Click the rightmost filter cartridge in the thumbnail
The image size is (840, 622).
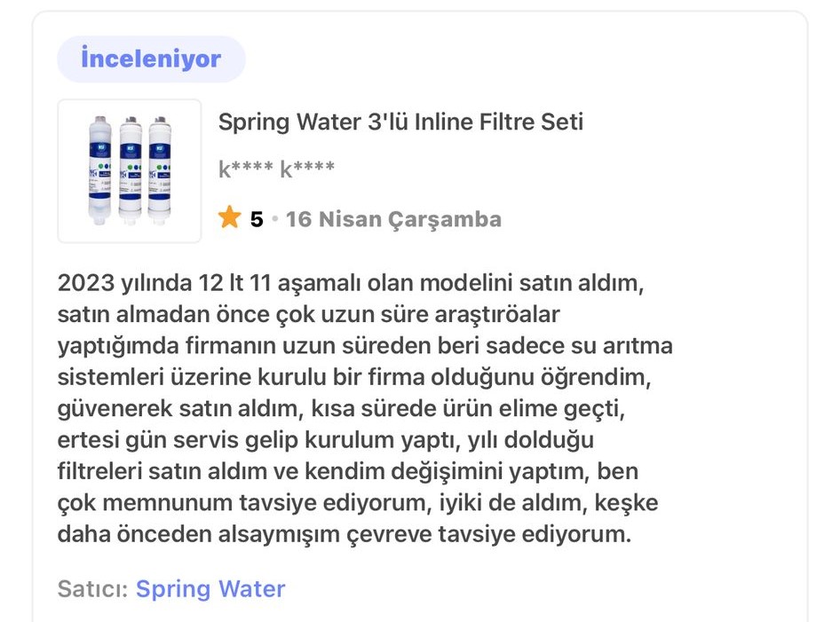pyautogui.click(x=160, y=169)
